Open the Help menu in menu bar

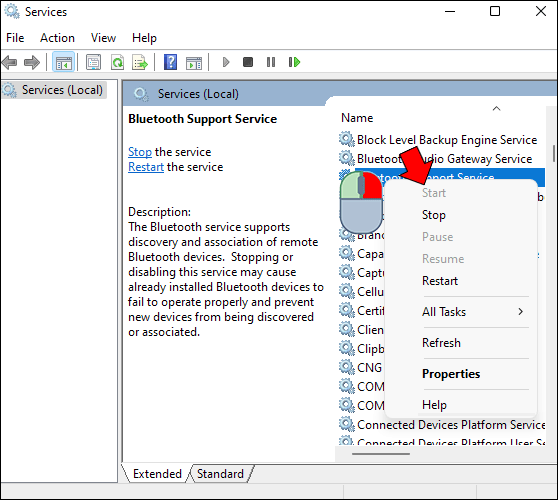click(x=144, y=38)
